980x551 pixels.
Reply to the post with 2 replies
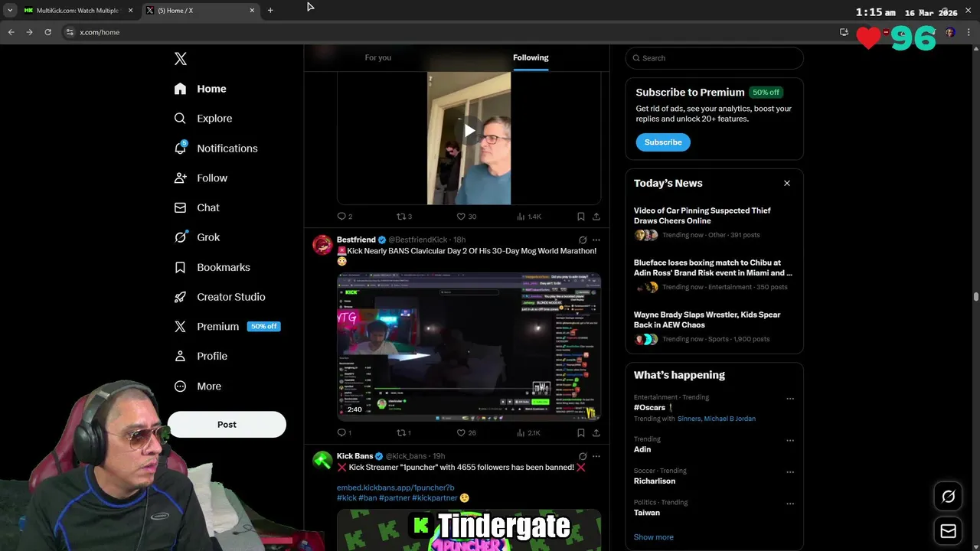click(345, 217)
